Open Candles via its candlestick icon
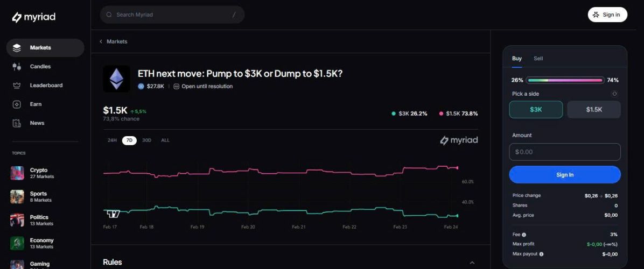This screenshot has width=644, height=269. (17, 67)
